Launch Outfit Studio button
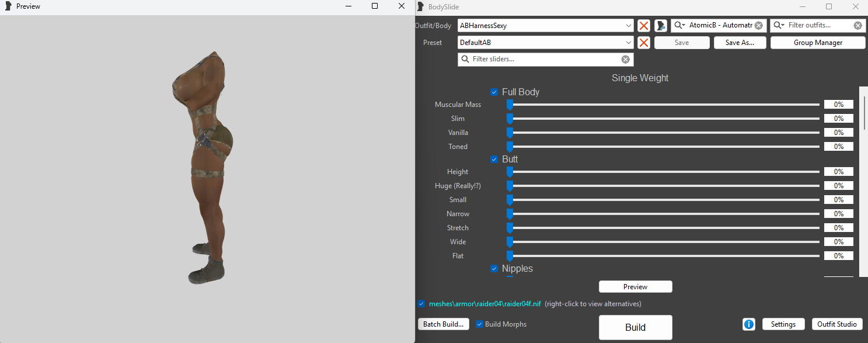The width and height of the screenshot is (868, 343). [x=836, y=324]
